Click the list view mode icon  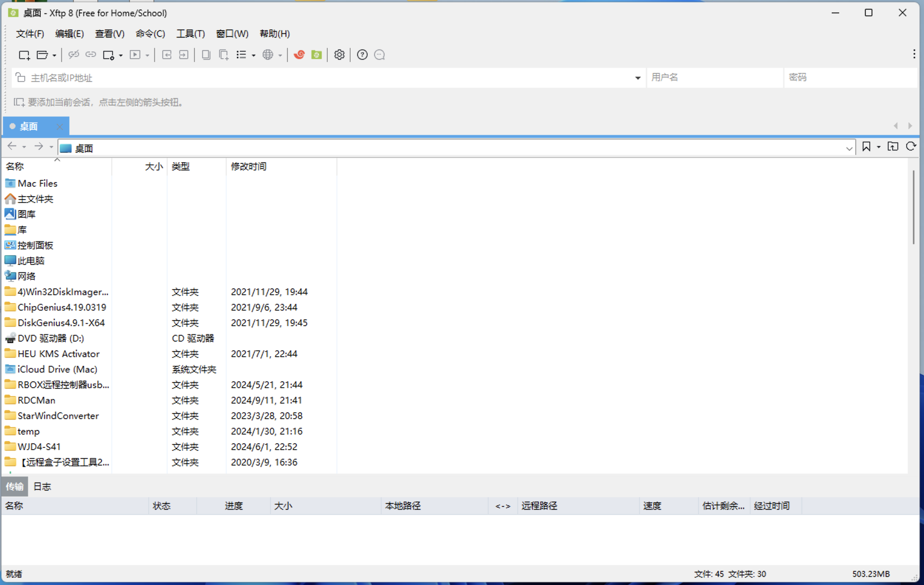point(241,55)
